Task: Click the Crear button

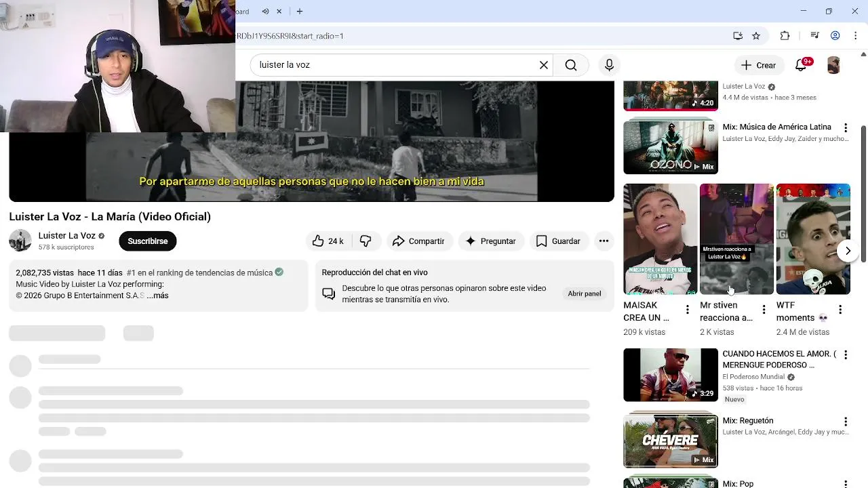Action: tap(758, 65)
